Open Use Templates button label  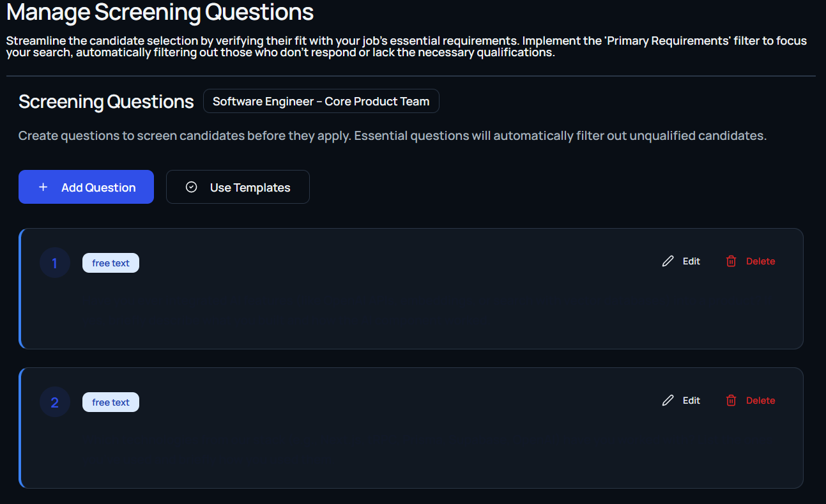[250, 188]
